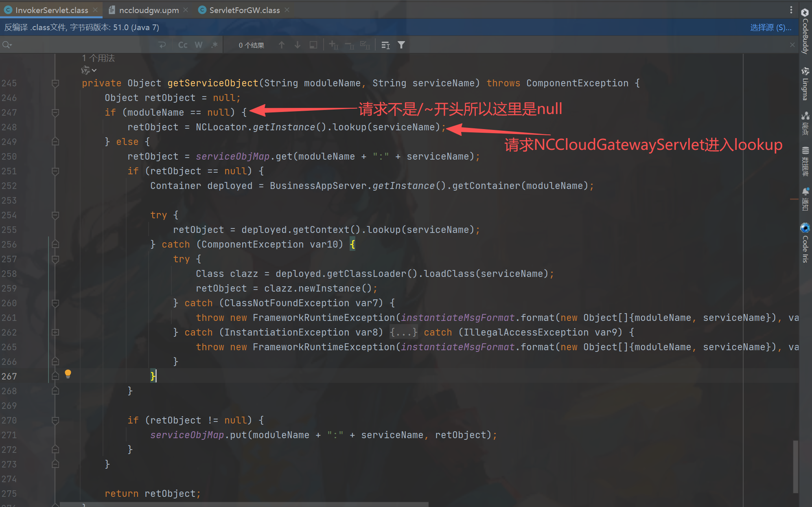Switch to ServletForGW.class tab

tap(244, 10)
